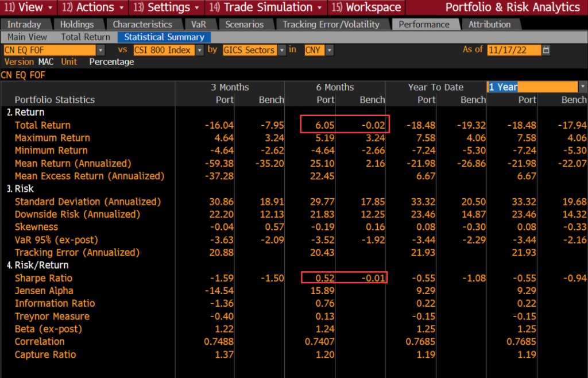The height and width of the screenshot is (378, 588).
Task: Select the Scenarios tab
Action: (x=244, y=24)
